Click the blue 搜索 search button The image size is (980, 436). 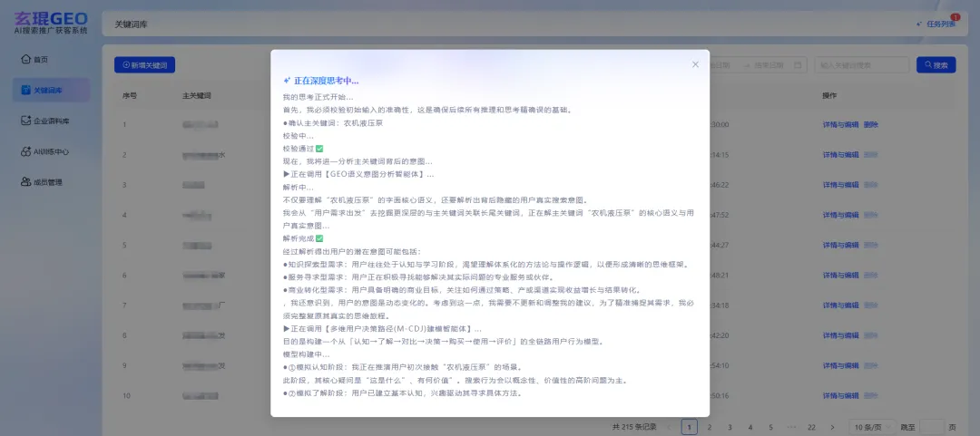(936, 65)
